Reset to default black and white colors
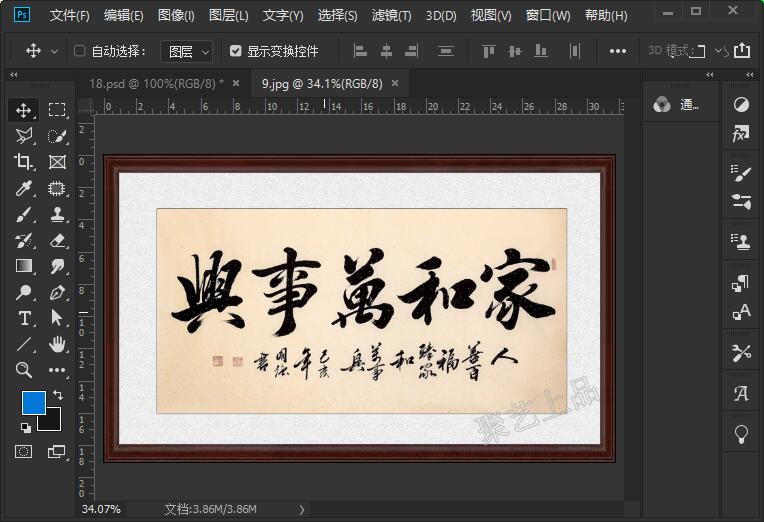The height and width of the screenshot is (522, 764). click(x=25, y=428)
